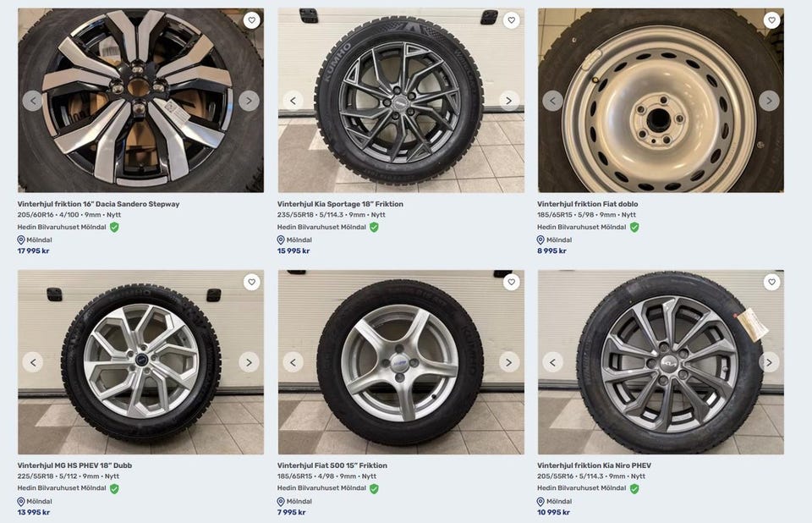Open Vinterhjul MG HS PHEV 18" Dubb link

74,465
